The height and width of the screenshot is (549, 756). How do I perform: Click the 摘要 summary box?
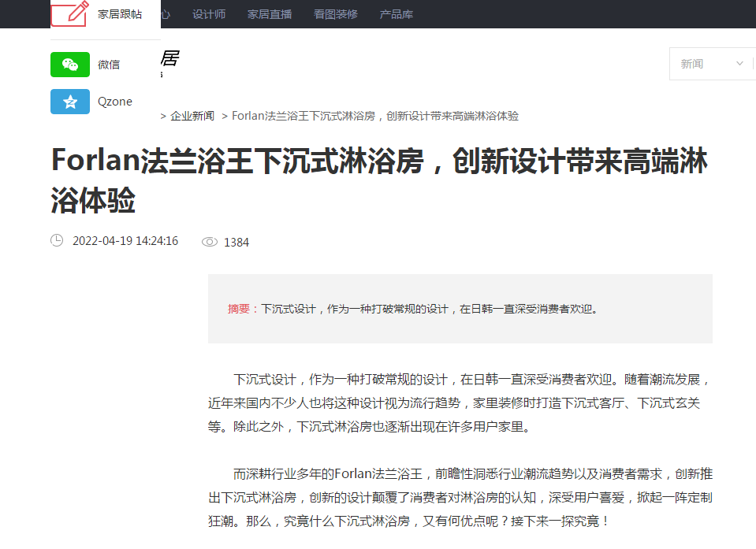pos(460,309)
